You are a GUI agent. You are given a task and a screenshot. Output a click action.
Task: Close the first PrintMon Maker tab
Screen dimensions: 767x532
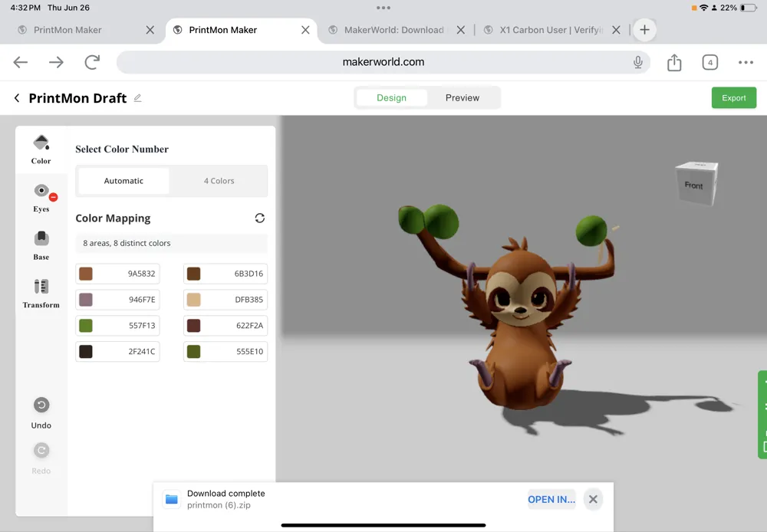click(x=150, y=30)
